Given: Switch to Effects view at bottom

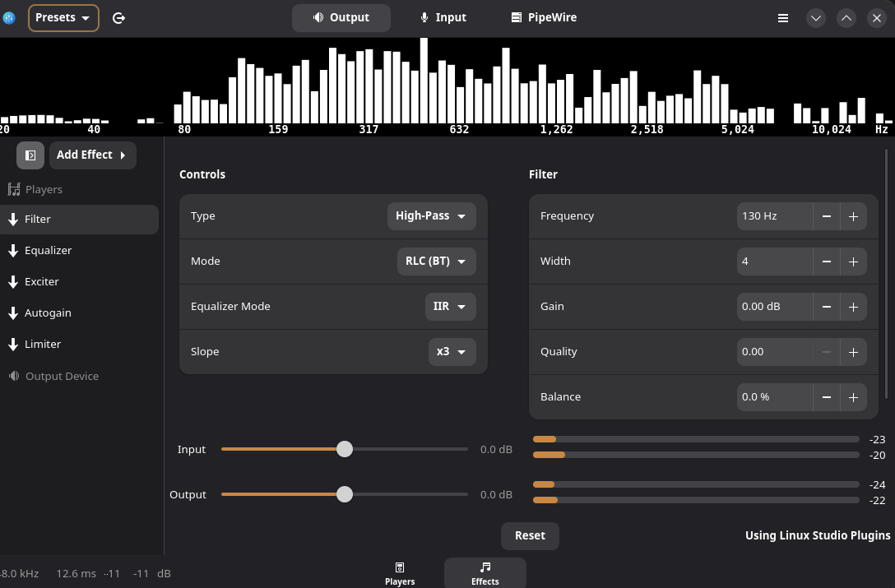Looking at the screenshot, I should point(485,573).
